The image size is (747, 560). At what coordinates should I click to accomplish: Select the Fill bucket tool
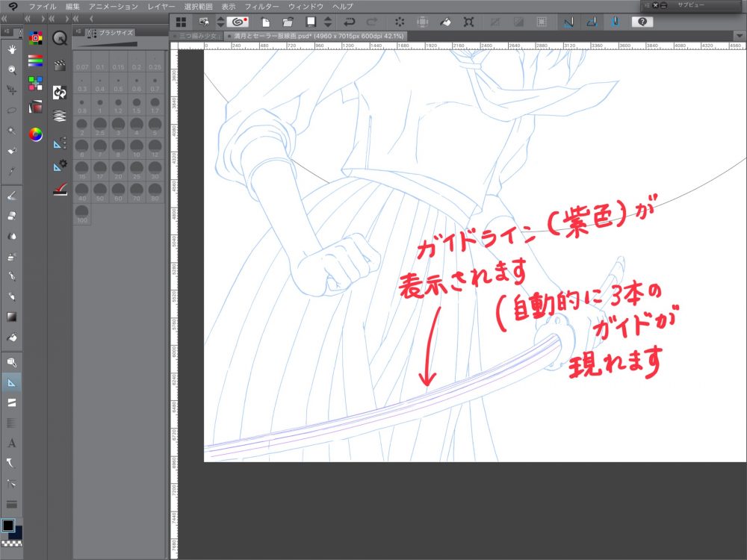tap(12, 337)
